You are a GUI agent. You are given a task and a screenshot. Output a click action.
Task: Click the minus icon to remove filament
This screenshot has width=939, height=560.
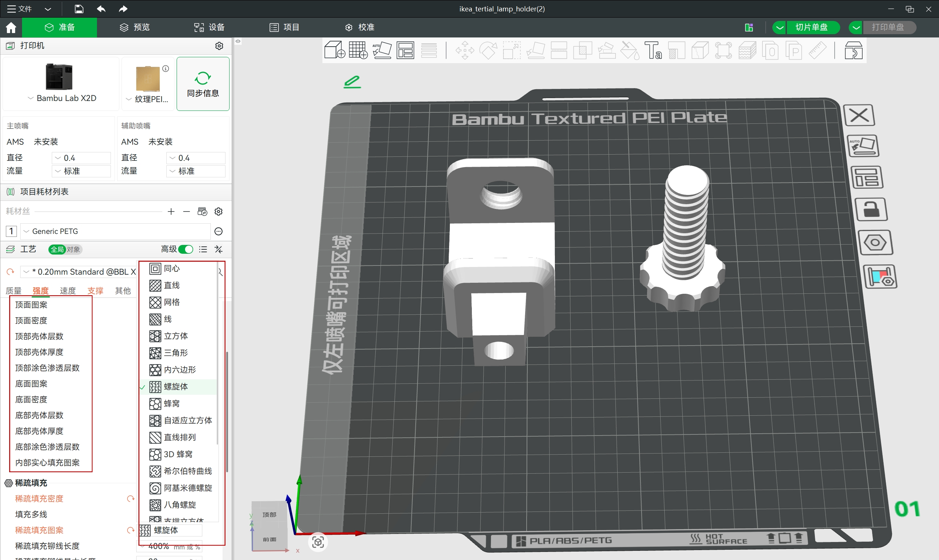[186, 211]
